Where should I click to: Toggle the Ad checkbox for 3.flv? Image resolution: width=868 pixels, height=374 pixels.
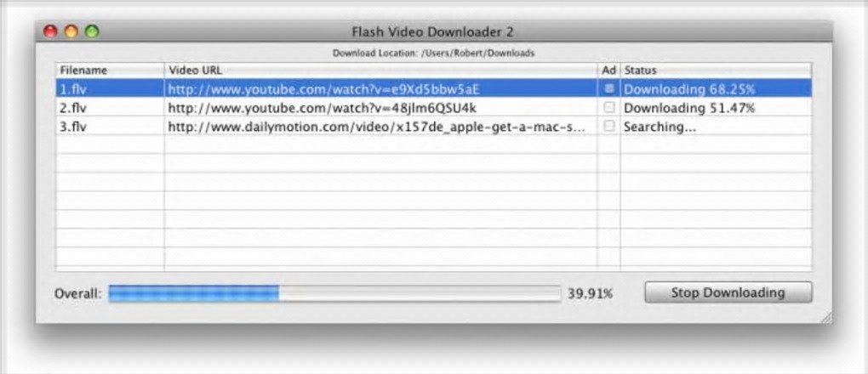tap(609, 126)
